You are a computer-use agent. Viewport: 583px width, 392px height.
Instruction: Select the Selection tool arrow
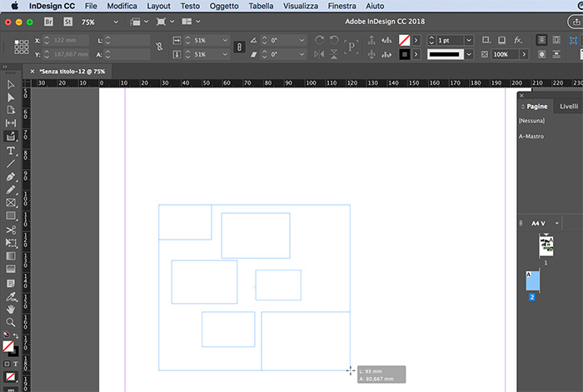pos(11,85)
